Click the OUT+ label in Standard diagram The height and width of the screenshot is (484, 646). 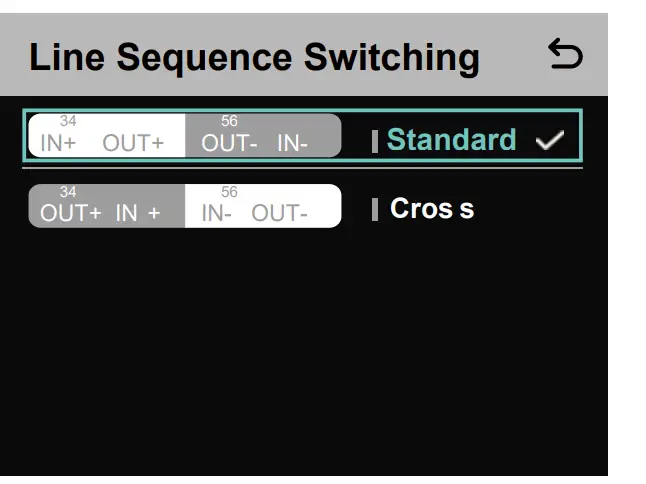pyautogui.click(x=133, y=143)
